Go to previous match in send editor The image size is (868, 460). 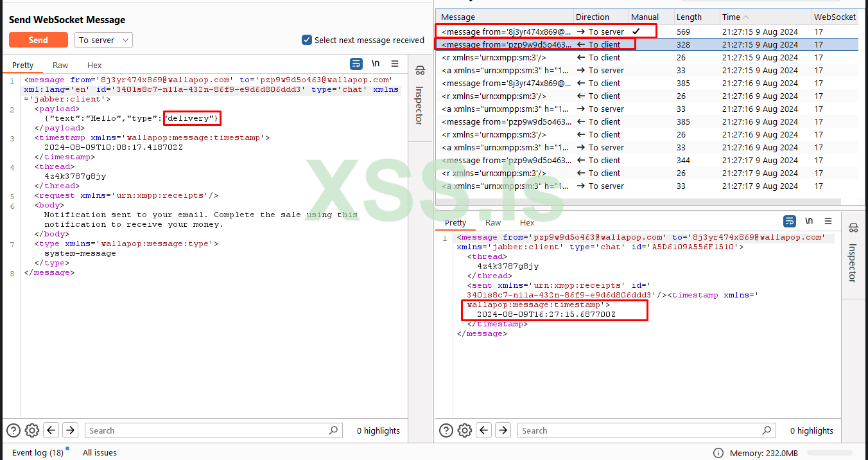coord(51,430)
